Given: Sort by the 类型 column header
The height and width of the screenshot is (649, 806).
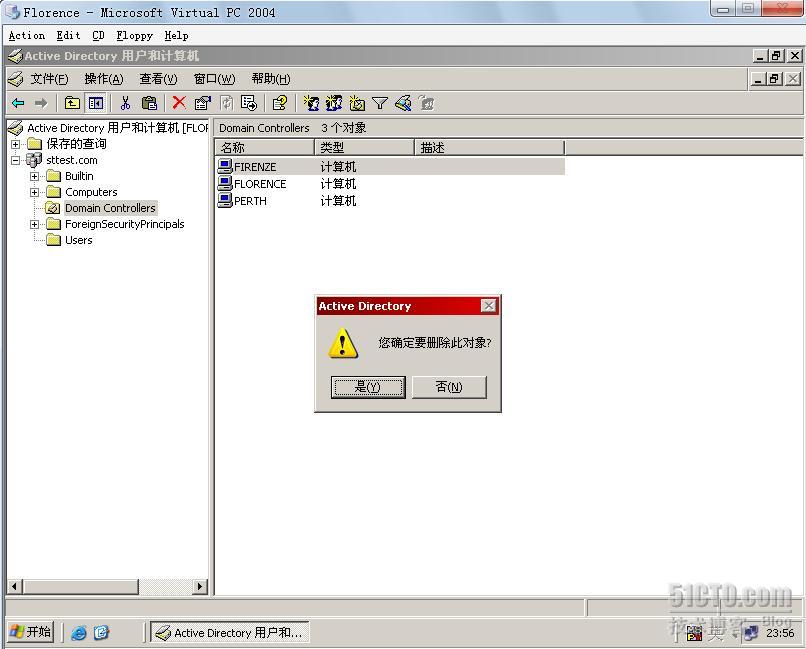Looking at the screenshot, I should click(364, 147).
